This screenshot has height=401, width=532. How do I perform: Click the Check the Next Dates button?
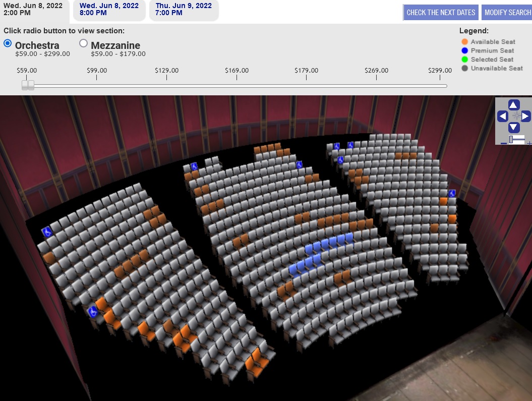[441, 13]
